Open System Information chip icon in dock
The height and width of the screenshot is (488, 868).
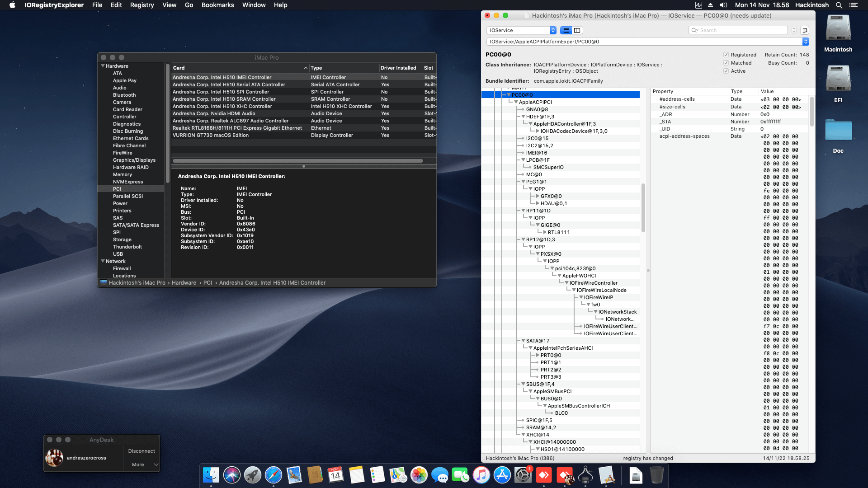pyautogui.click(x=585, y=475)
